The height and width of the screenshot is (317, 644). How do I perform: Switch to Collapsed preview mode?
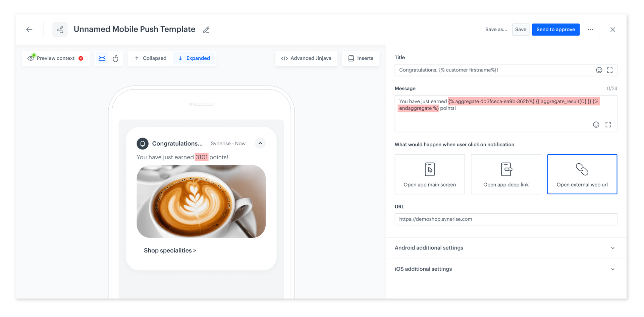pos(150,58)
